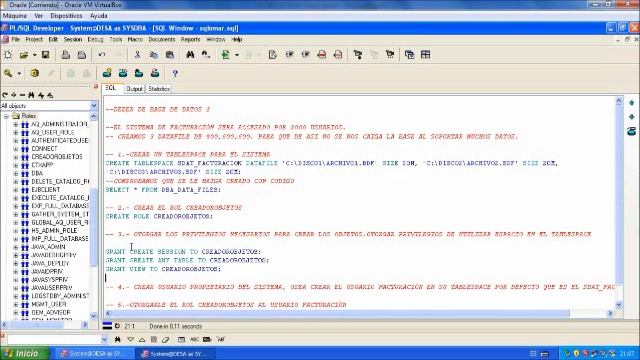Select the MGMT_USER role in the tree
The height and width of the screenshot is (360, 640).
(x=49, y=304)
